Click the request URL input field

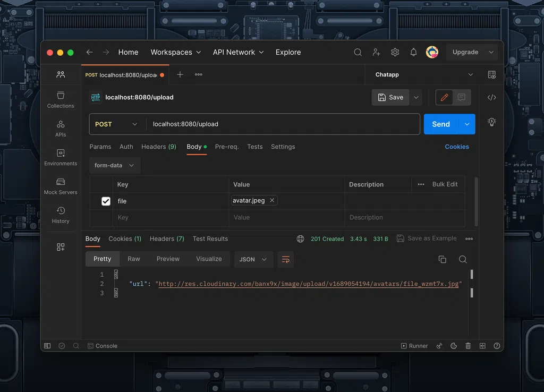(283, 124)
